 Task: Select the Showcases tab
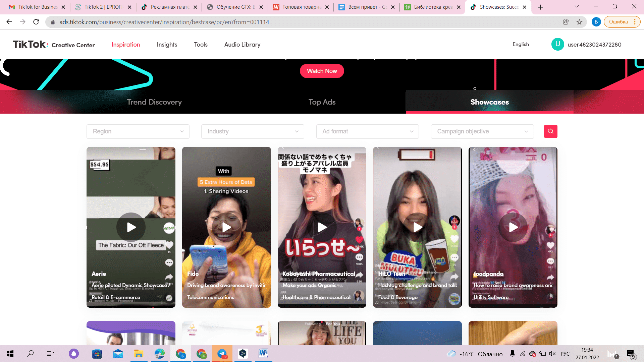[490, 102]
